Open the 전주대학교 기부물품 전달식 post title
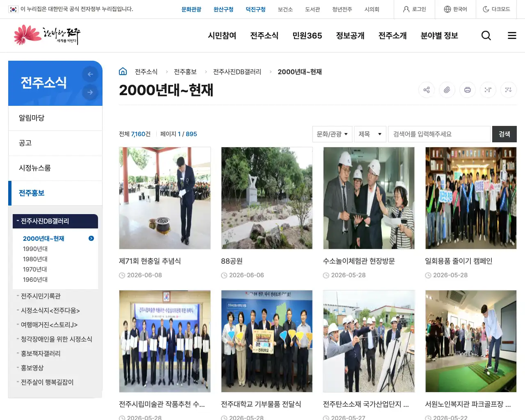Viewport: 525px width, 420px height. click(261, 404)
